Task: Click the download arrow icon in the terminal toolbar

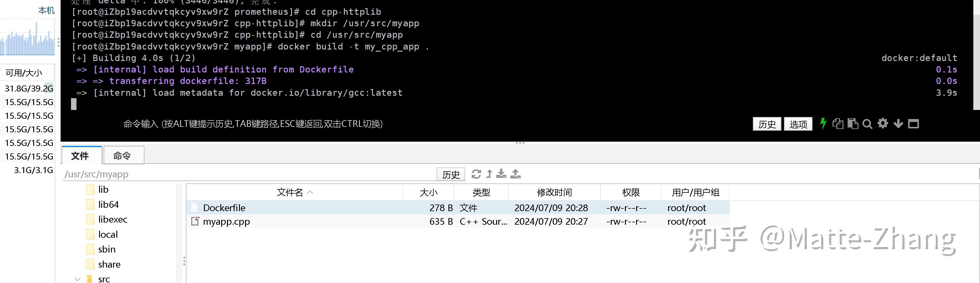Action: point(898,124)
